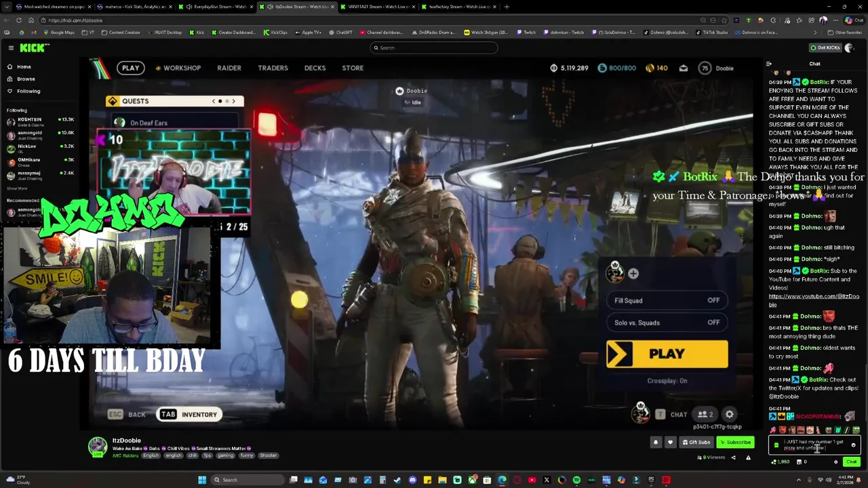Expand followed channels with Show more
Screen dimensions: 868x488
(16, 188)
